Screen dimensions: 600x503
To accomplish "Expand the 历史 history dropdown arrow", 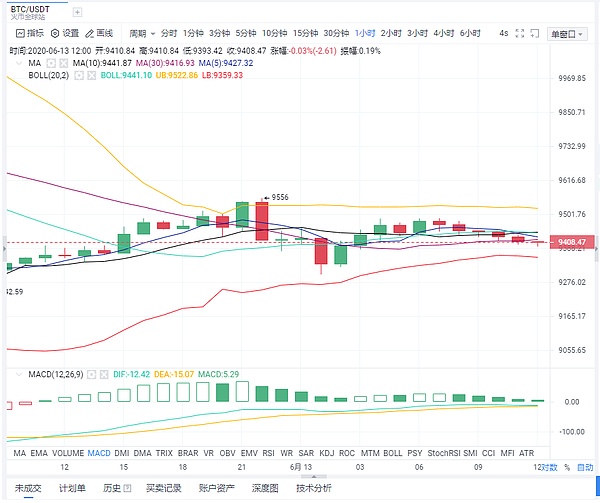I will click(x=126, y=489).
